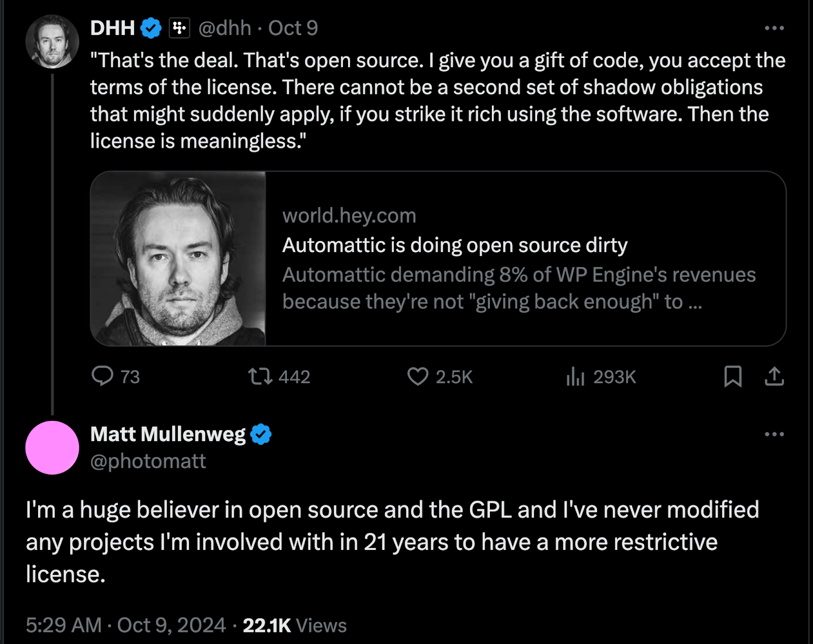Bookmark the DHH tweet
The width and height of the screenshot is (813, 644).
tap(733, 377)
